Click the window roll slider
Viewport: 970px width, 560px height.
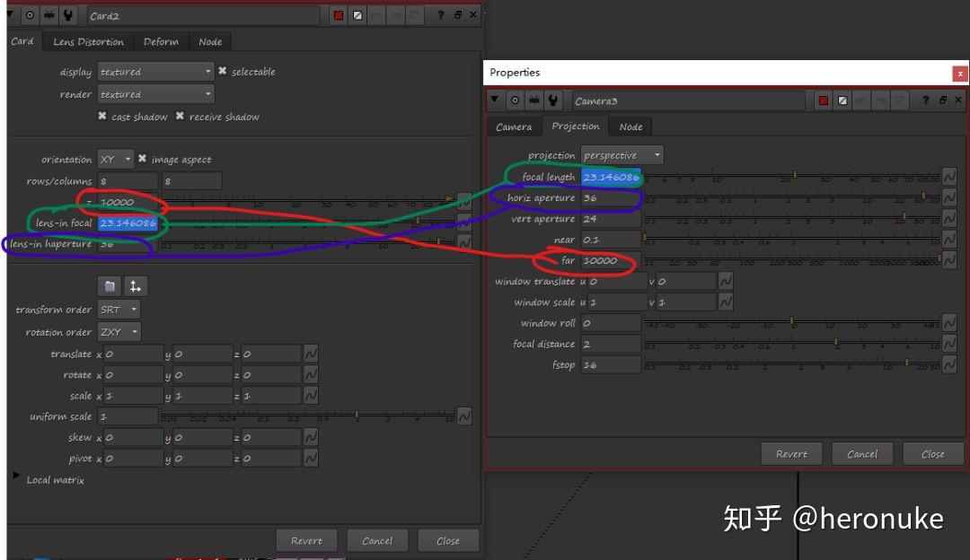(x=791, y=322)
